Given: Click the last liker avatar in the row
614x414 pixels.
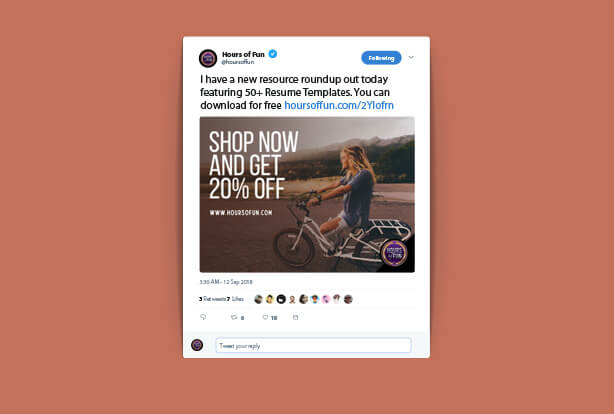Looking at the screenshot, I should coord(348,299).
